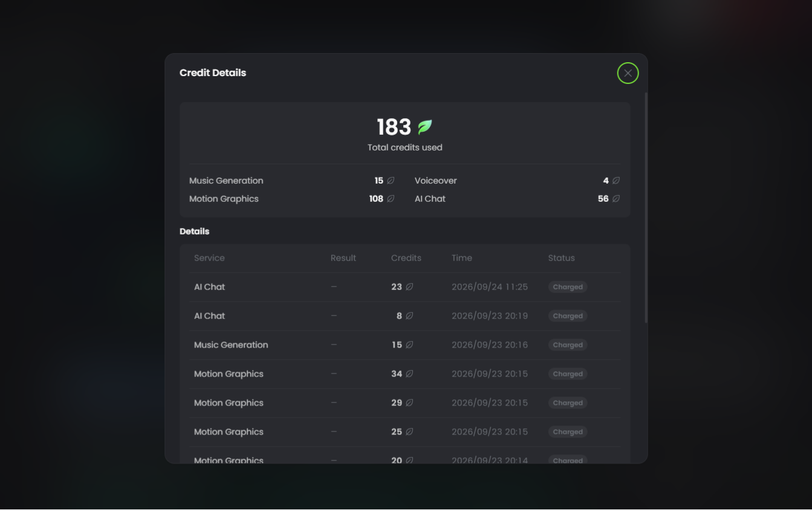Click leaf icon in the 20:16 Music Generation row
This screenshot has height=510, width=812.
[409, 345]
